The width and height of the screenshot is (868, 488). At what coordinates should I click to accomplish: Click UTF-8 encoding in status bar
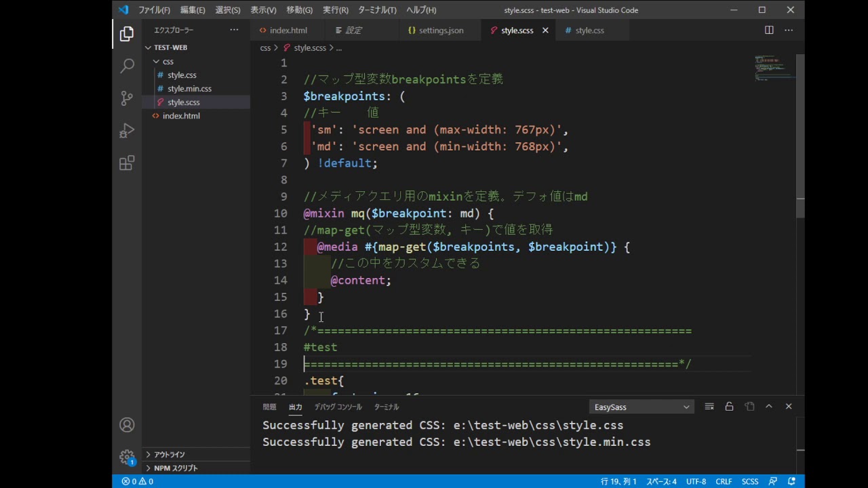696,481
